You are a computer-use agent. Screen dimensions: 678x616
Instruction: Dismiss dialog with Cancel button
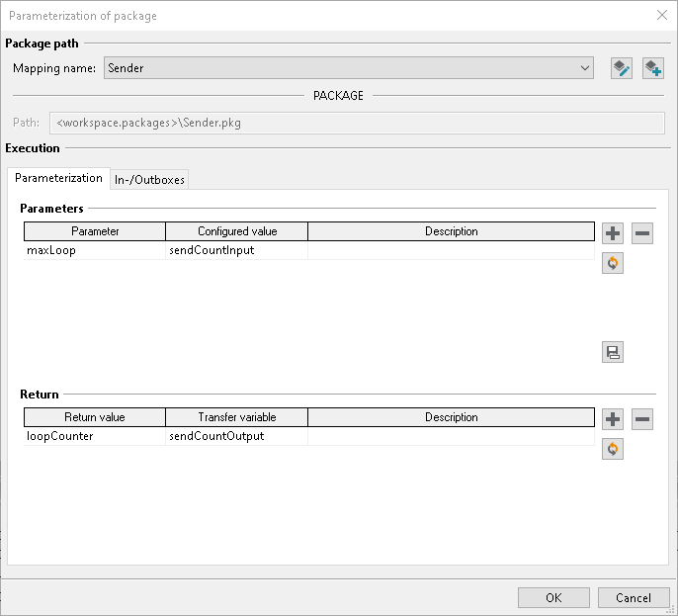click(x=634, y=598)
